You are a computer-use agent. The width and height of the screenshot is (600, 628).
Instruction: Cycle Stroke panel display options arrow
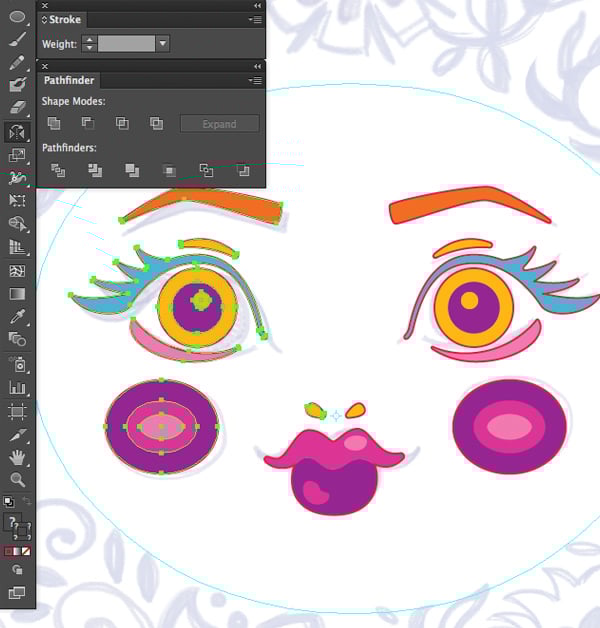coord(44,19)
